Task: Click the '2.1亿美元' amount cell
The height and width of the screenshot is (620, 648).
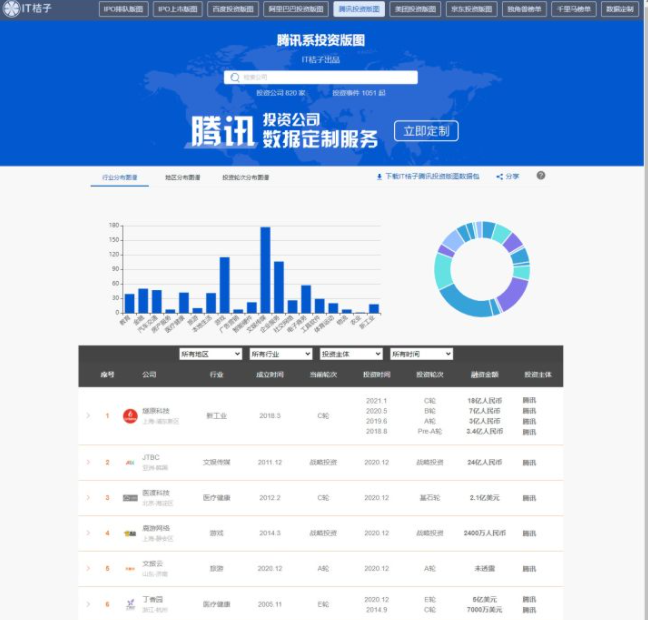Action: pos(485,498)
